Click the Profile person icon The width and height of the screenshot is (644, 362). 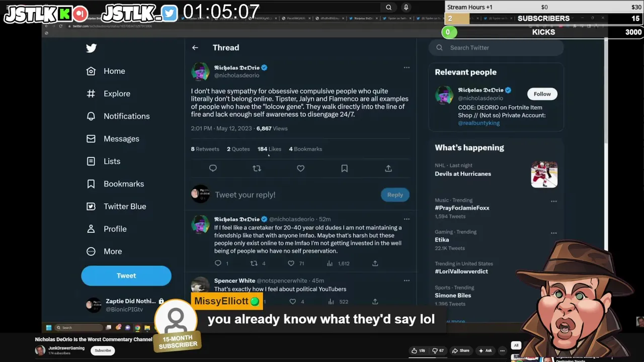pyautogui.click(x=91, y=229)
